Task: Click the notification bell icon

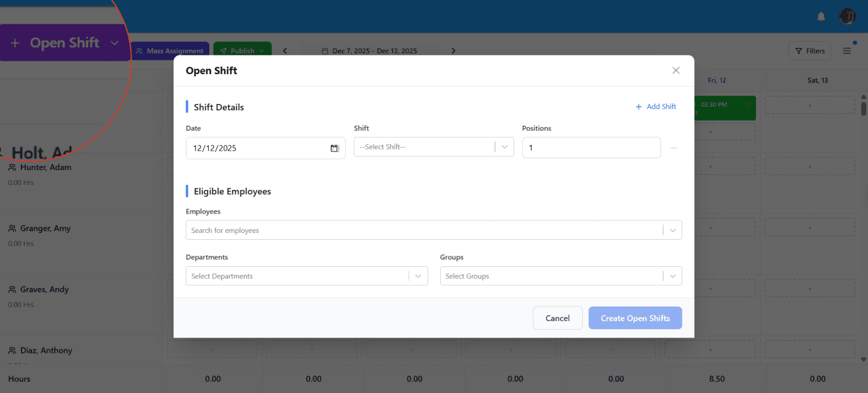Action: 821,16
